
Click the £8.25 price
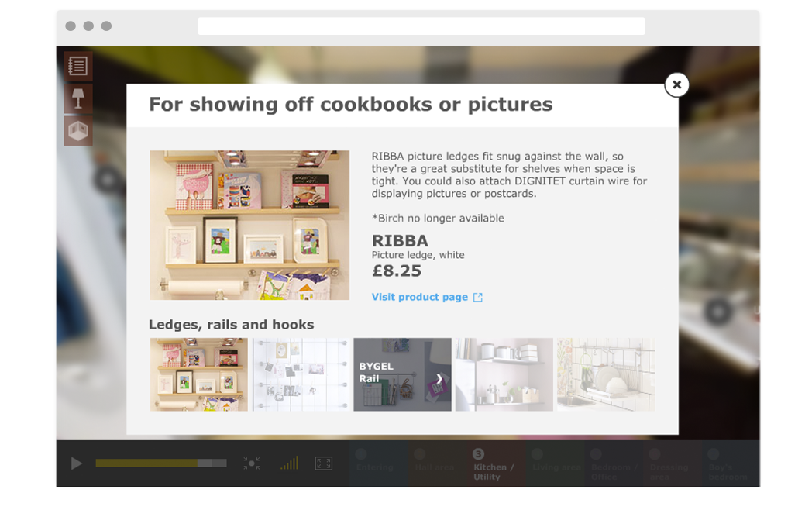pyautogui.click(x=397, y=271)
